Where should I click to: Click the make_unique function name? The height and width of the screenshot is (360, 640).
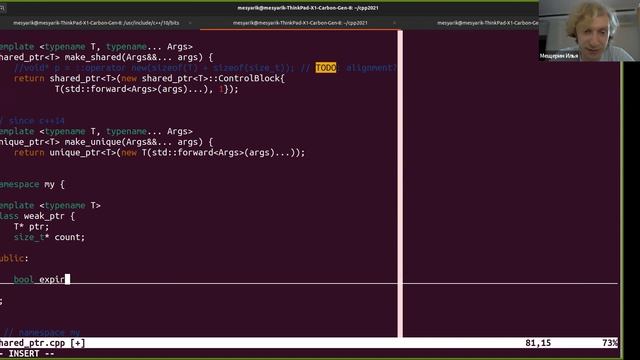tap(93, 142)
